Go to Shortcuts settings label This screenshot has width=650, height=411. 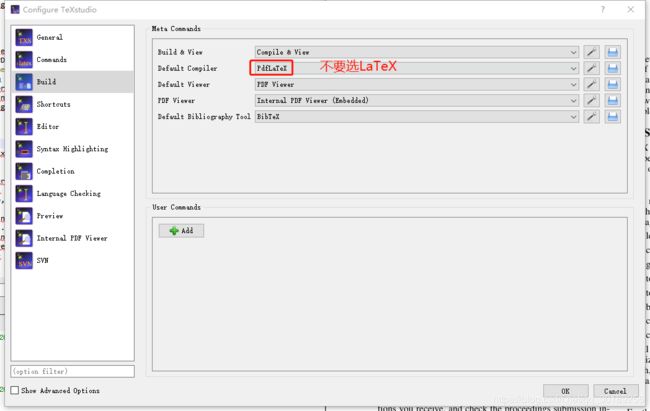pyautogui.click(x=53, y=105)
